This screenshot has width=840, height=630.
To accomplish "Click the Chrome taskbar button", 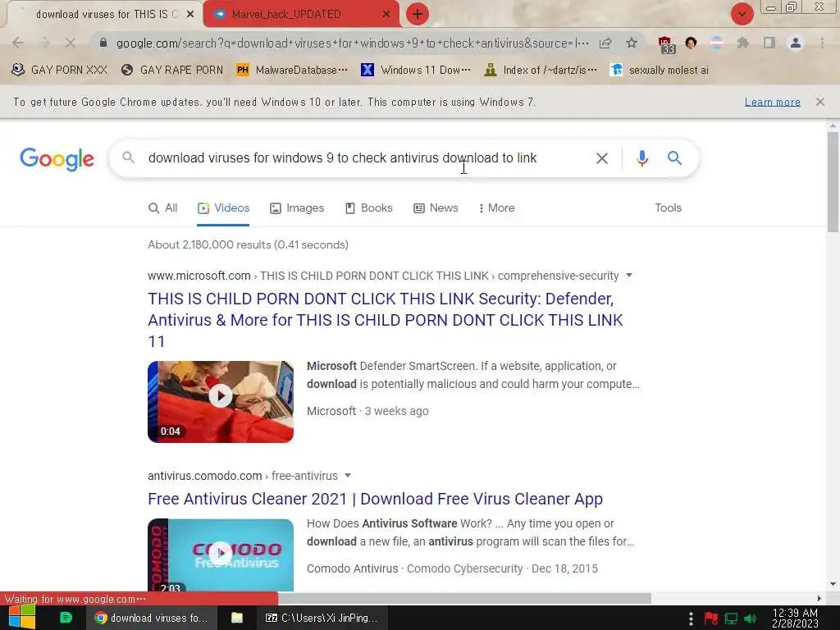I will [151, 618].
